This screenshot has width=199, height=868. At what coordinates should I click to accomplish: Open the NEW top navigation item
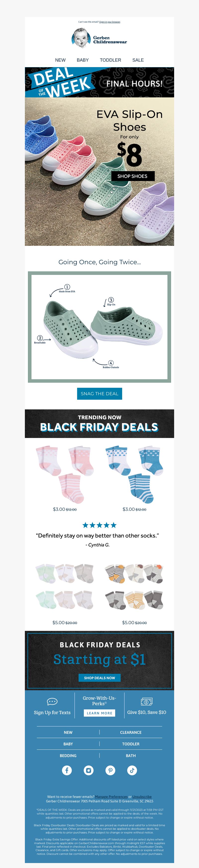click(x=60, y=60)
